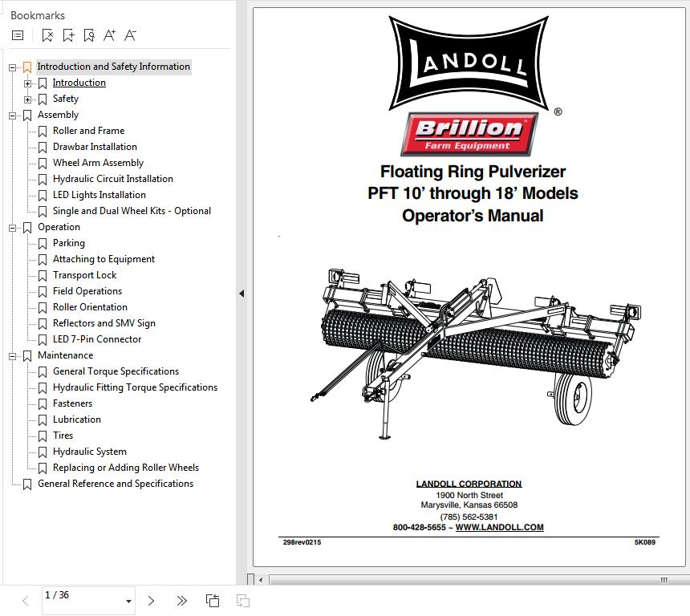Click the document code 5K089

point(645,542)
